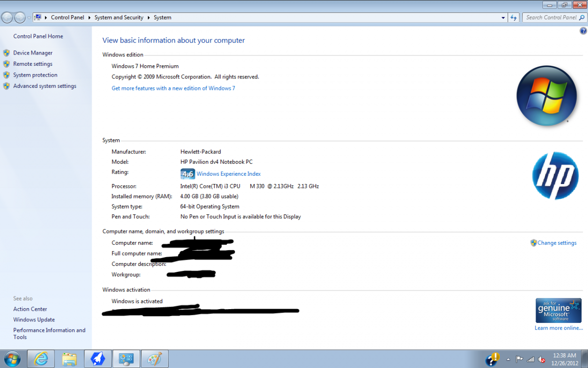588x368 pixels.
Task: Click the Windows Start orb
Action: 12,359
